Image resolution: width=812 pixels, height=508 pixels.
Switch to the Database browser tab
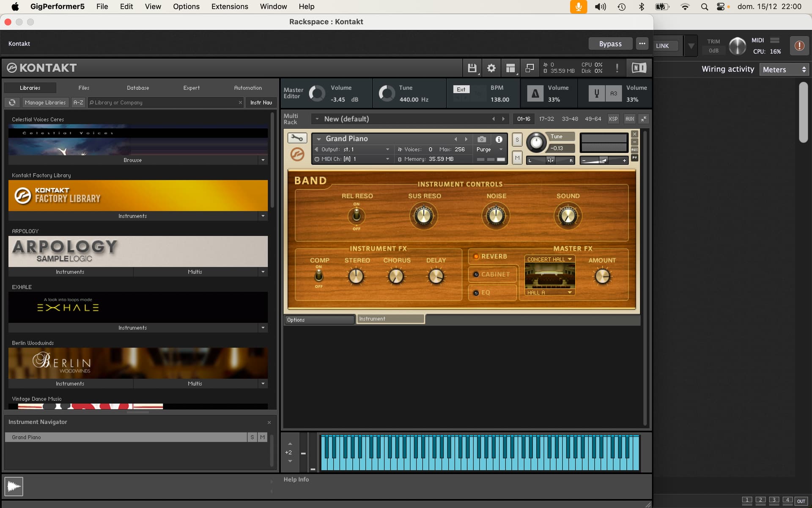tap(138, 88)
